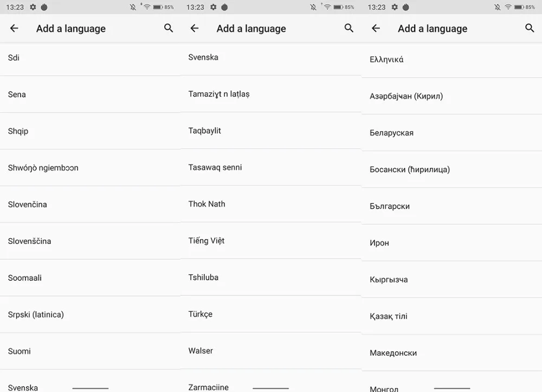The image size is (542, 392).
Task: Tap the Wi-Fi icon on the left screen
Action: point(147,7)
